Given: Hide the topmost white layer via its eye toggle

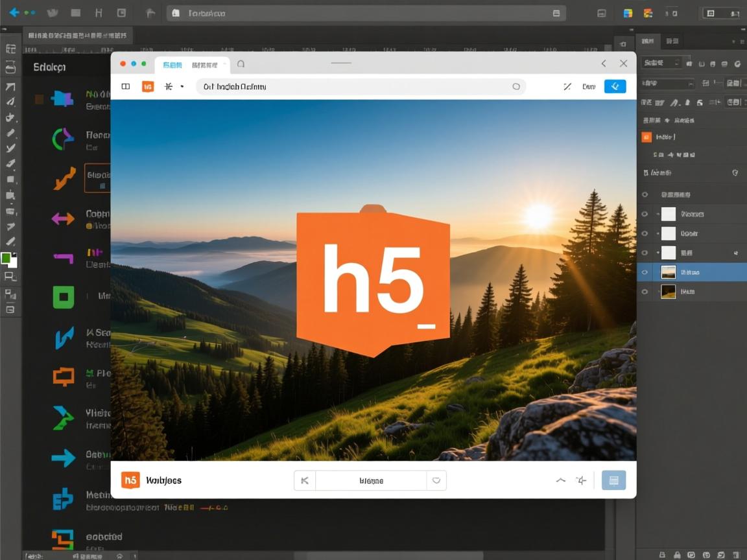Looking at the screenshot, I should [x=645, y=214].
